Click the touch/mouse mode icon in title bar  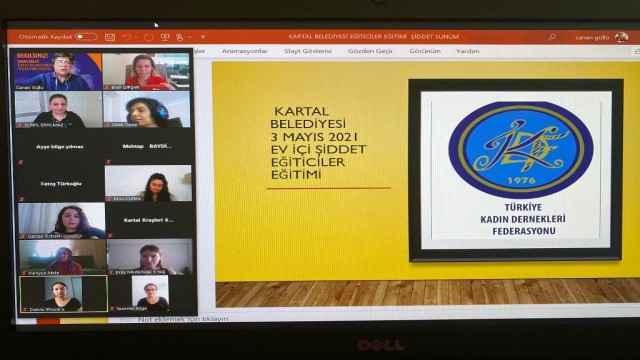180,37
